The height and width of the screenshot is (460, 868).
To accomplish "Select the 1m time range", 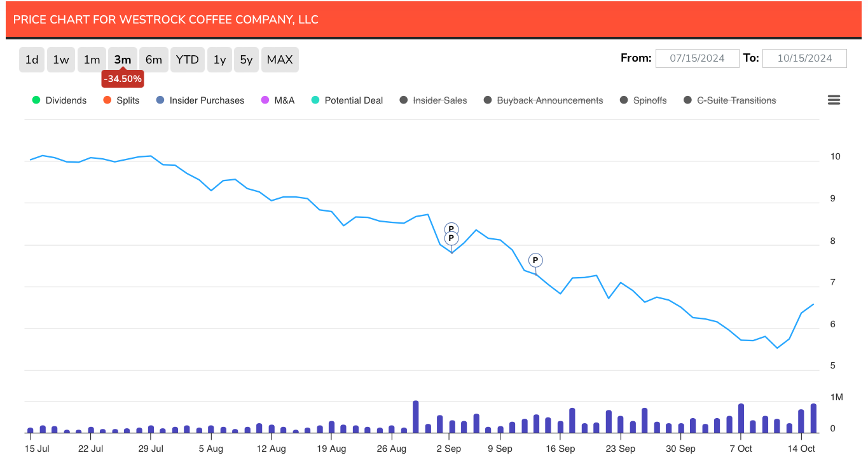I will [92, 60].
